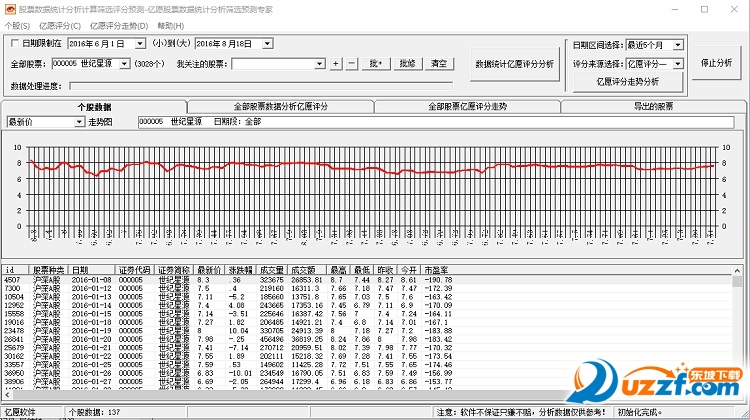Click the minus button to remove stock

point(352,64)
